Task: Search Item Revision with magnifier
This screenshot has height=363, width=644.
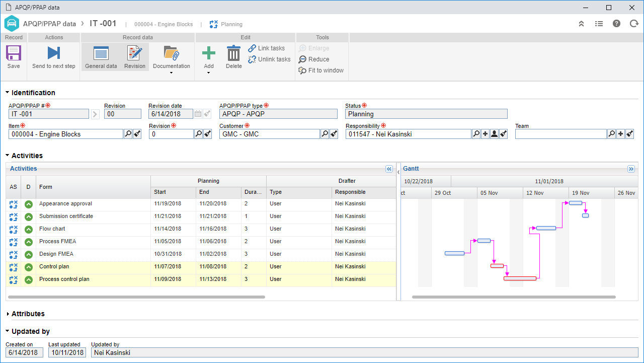Action: tap(199, 134)
